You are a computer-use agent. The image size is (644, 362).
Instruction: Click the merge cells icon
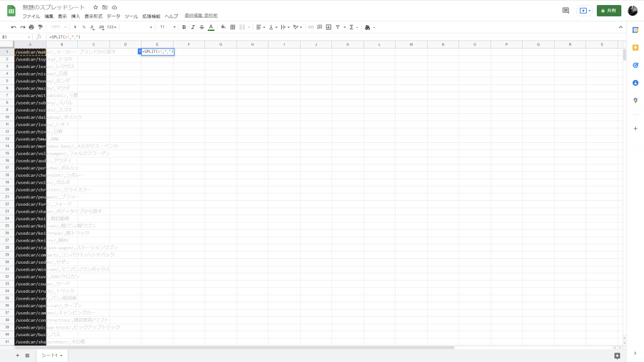[242, 27]
